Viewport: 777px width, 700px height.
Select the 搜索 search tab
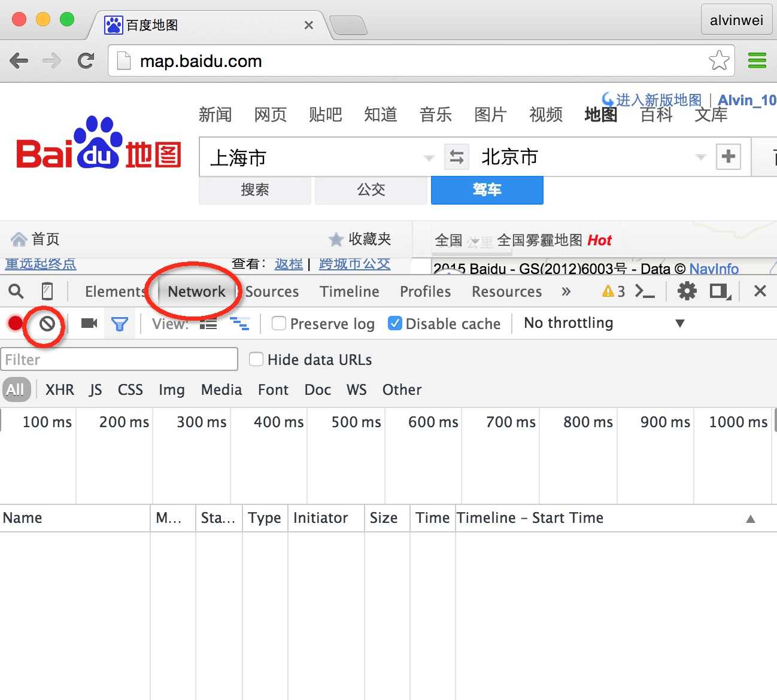click(255, 190)
